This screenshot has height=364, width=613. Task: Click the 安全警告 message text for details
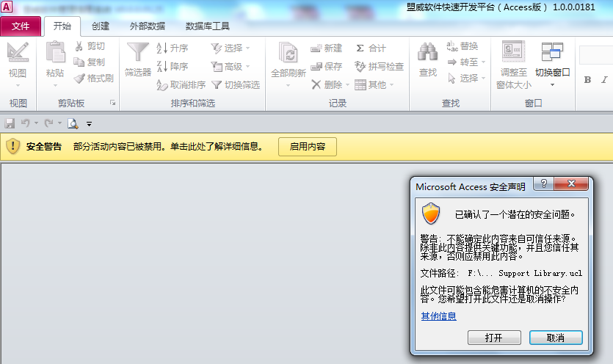coord(168,147)
